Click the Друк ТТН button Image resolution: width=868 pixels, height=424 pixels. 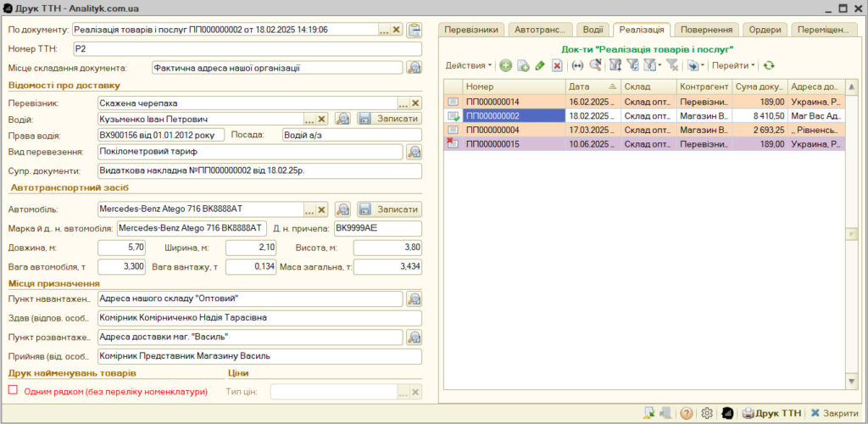tap(771, 413)
